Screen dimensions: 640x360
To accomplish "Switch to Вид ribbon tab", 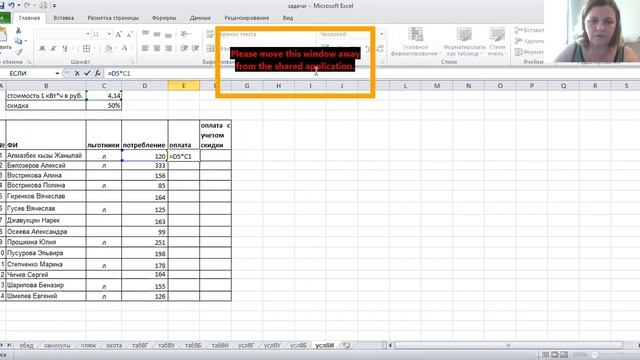I will click(288, 18).
